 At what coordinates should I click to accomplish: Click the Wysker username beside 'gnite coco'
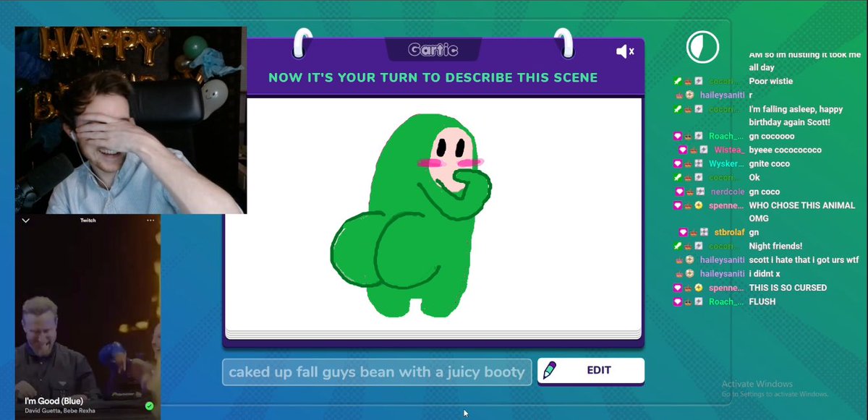coord(726,163)
